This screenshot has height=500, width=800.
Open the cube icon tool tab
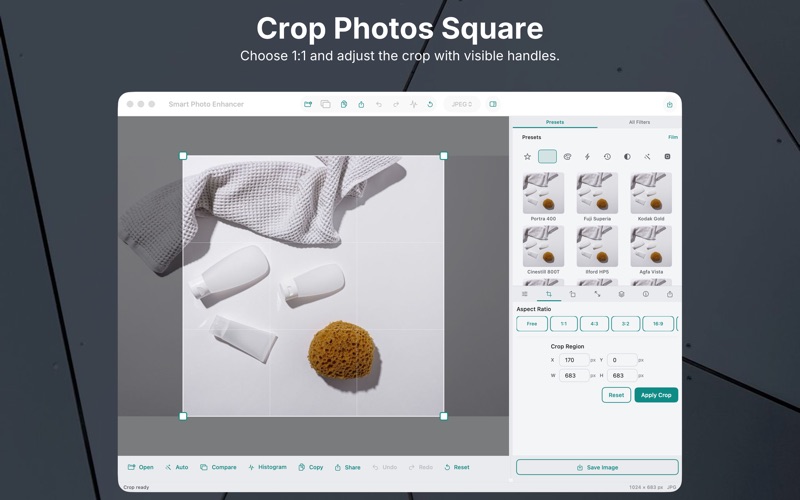pos(621,294)
